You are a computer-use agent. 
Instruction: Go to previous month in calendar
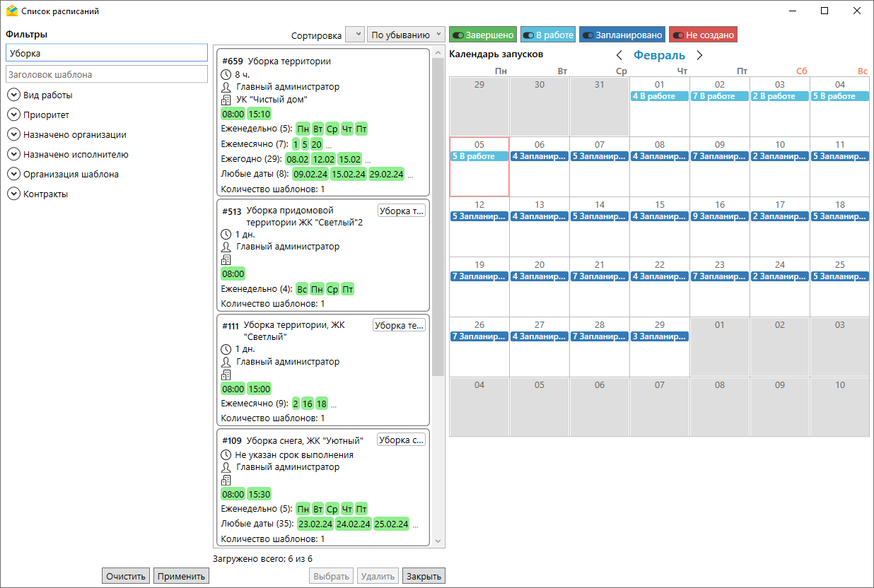pyautogui.click(x=619, y=55)
